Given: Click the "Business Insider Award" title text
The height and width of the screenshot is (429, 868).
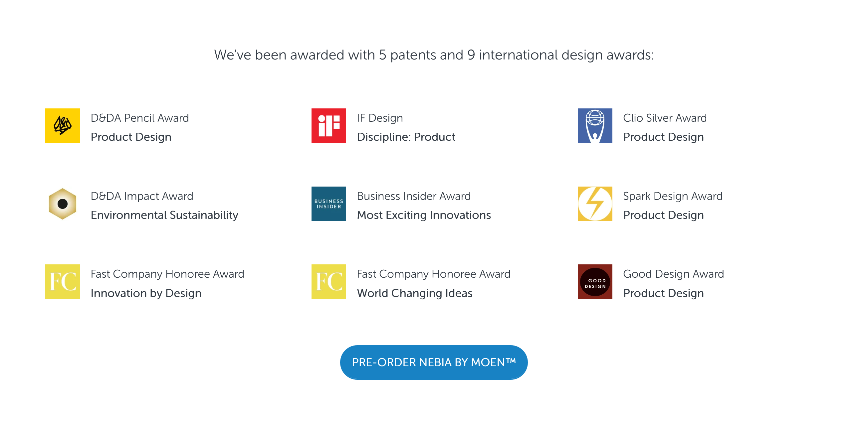Looking at the screenshot, I should [x=413, y=196].
